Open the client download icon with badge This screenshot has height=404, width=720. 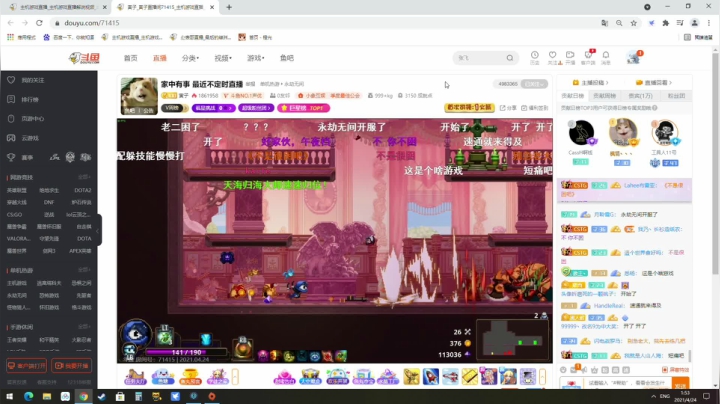coord(588,57)
